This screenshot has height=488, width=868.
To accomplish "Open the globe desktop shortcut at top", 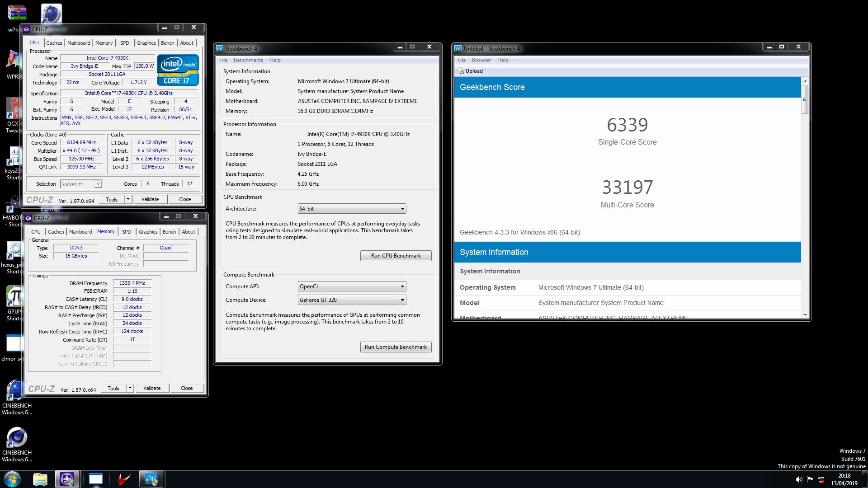I will pos(51,14).
